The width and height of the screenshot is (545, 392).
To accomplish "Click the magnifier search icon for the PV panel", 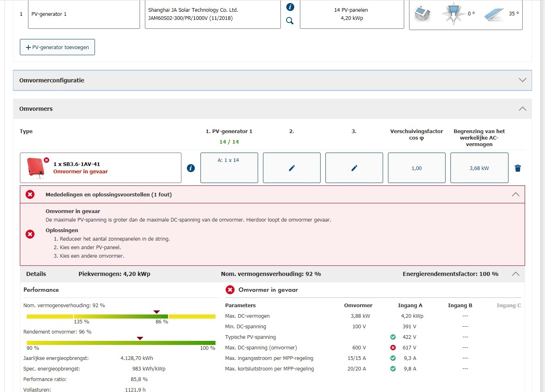I will [x=290, y=21].
